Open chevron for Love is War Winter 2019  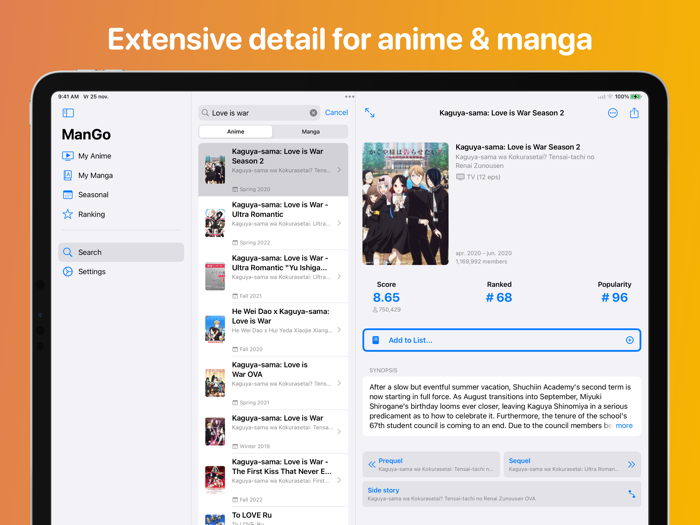click(x=339, y=431)
